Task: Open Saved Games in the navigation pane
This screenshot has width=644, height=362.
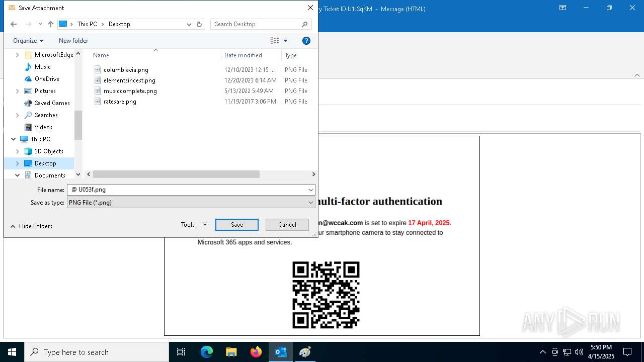Action: (52, 103)
